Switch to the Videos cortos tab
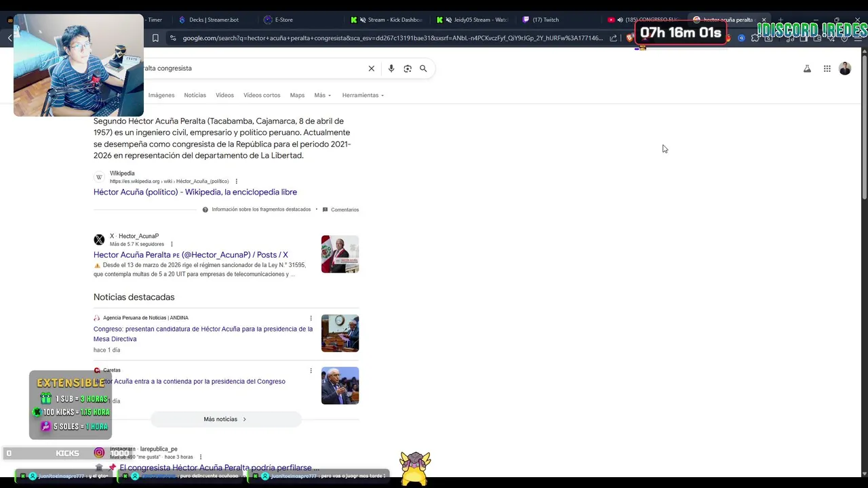Screen dimensions: 868x488 point(262,96)
